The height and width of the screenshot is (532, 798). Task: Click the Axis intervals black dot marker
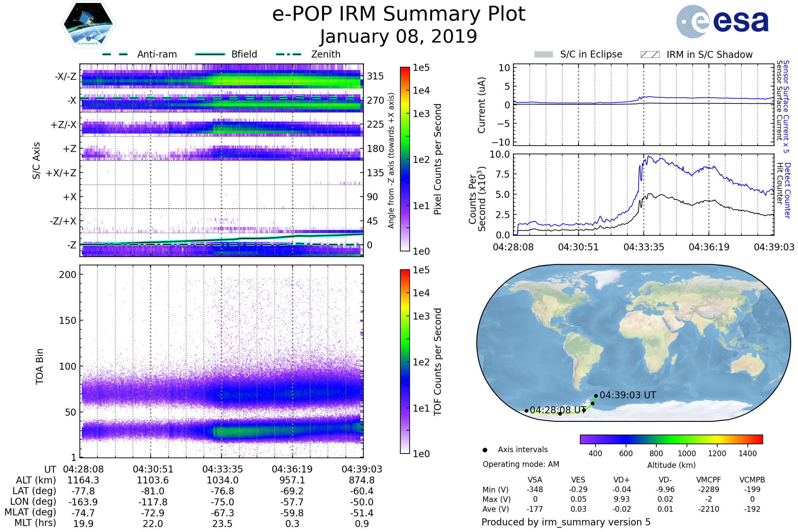coord(485,450)
